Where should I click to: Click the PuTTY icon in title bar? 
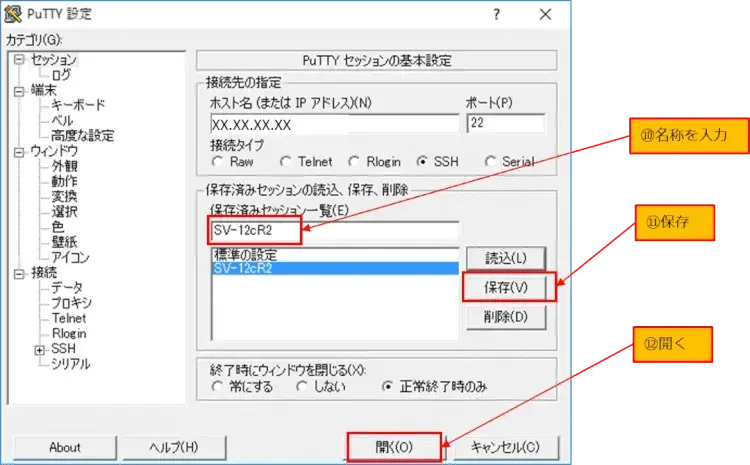13,15
